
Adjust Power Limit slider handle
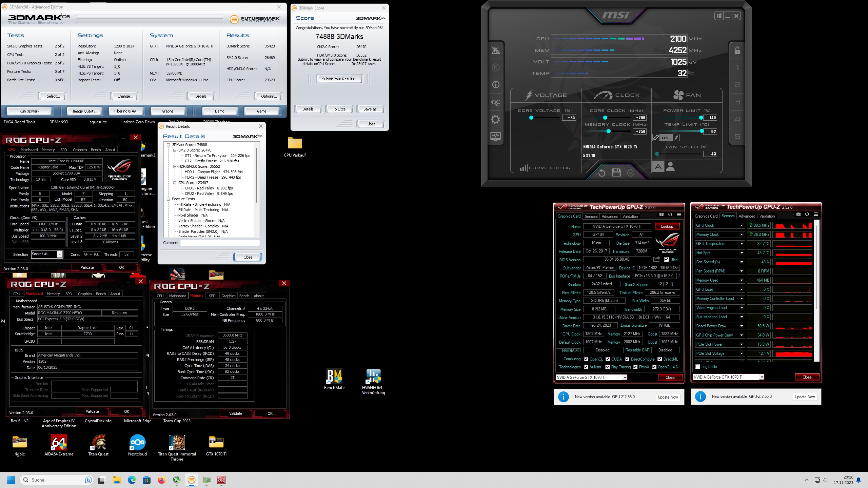[701, 118]
